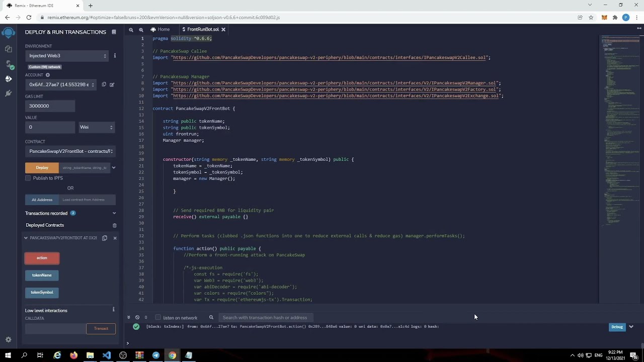Viewport: 644px width, 362px height.
Task: Expand the Deploy constructor parameters chevron
Action: click(114, 167)
